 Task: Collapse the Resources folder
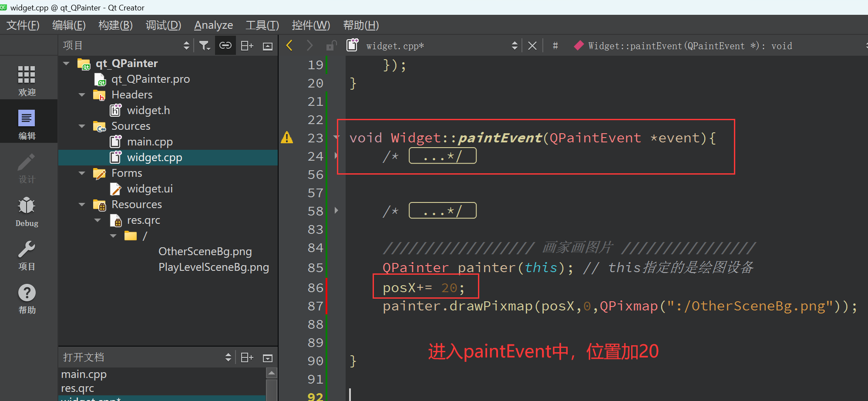coord(82,205)
